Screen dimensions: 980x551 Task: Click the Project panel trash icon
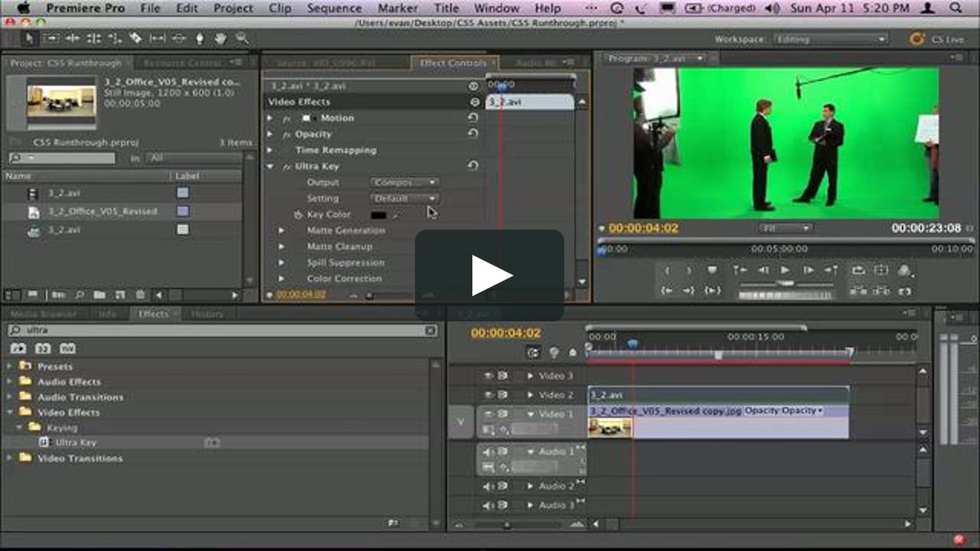tap(139, 295)
